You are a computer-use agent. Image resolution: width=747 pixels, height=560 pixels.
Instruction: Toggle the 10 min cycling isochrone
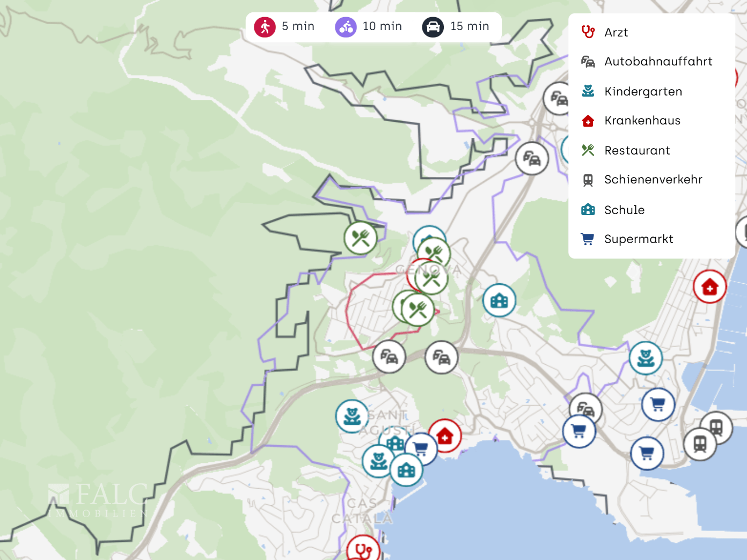pos(369,26)
